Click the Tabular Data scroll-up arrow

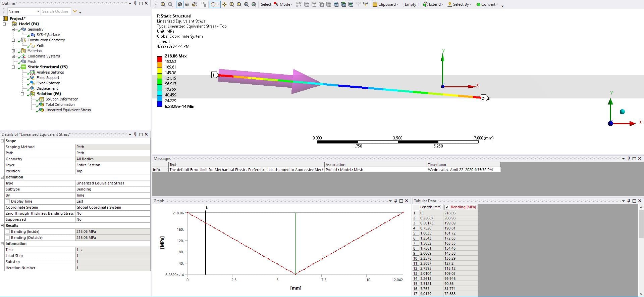[x=641, y=207]
